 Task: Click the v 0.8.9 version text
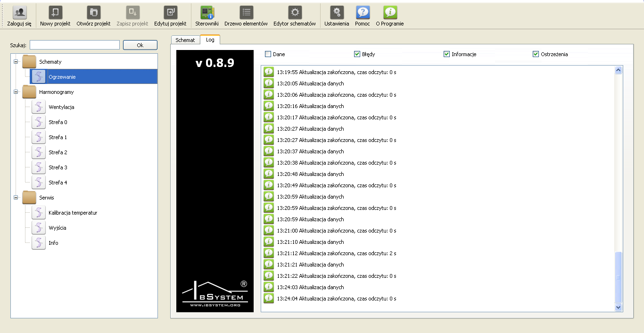(x=215, y=63)
